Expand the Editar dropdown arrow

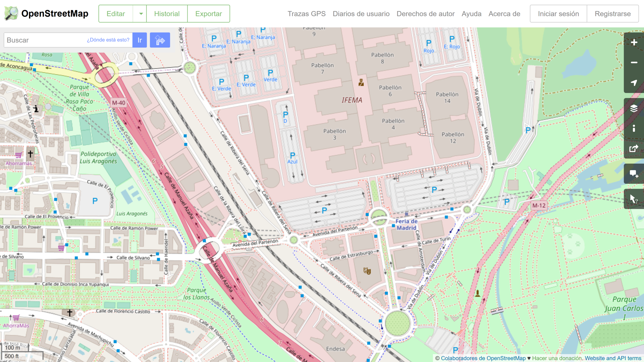pyautogui.click(x=140, y=14)
